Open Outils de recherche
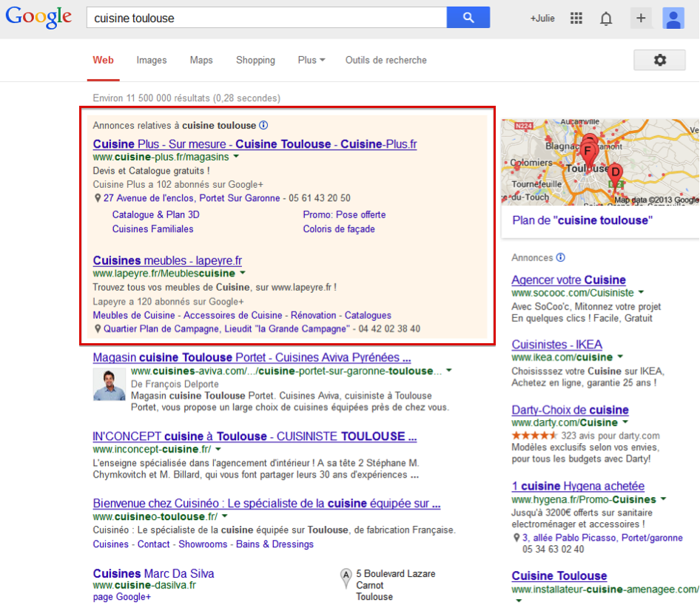The width and height of the screenshot is (700, 605). coord(386,60)
